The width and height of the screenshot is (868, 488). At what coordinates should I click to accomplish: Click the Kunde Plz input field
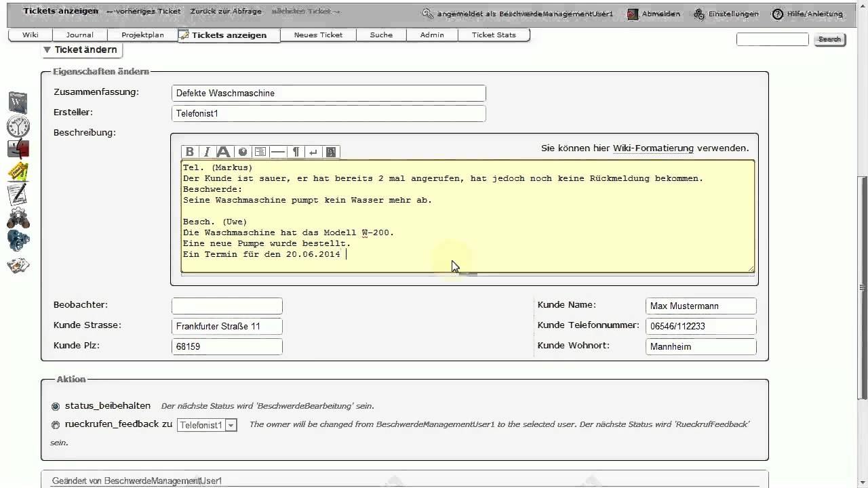[227, 347]
